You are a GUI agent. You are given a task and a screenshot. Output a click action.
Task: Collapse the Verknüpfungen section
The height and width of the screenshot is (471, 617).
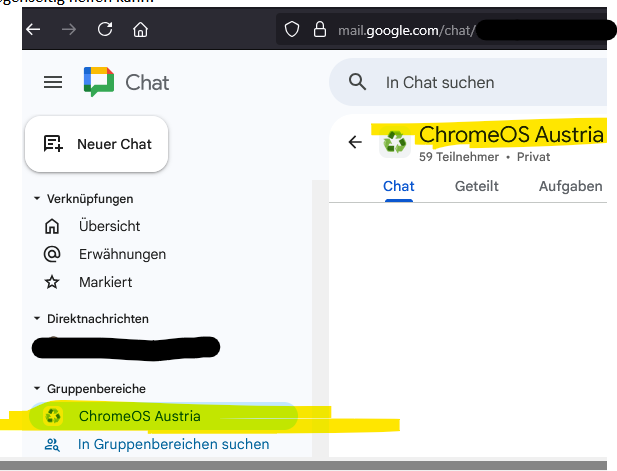tap(37, 199)
